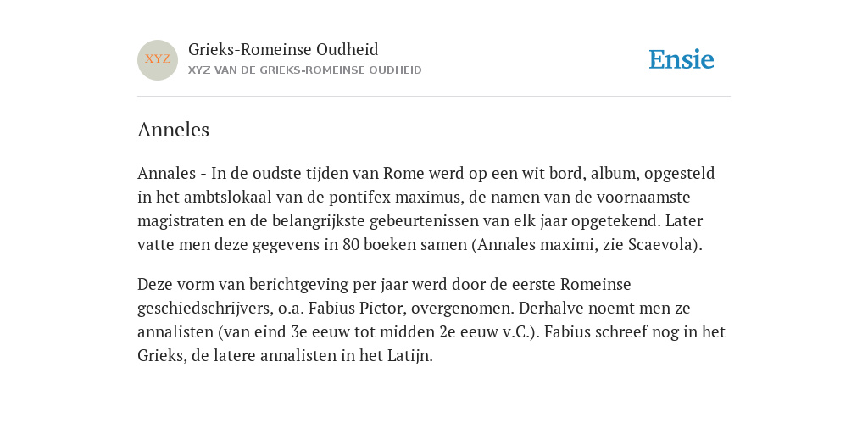This screenshot has width=868, height=434.
Task: Click the word Grieks starting last line
Action: 159,355
